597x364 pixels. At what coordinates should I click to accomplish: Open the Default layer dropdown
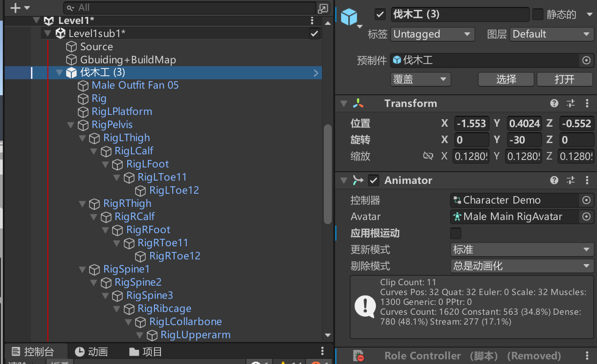click(x=551, y=34)
